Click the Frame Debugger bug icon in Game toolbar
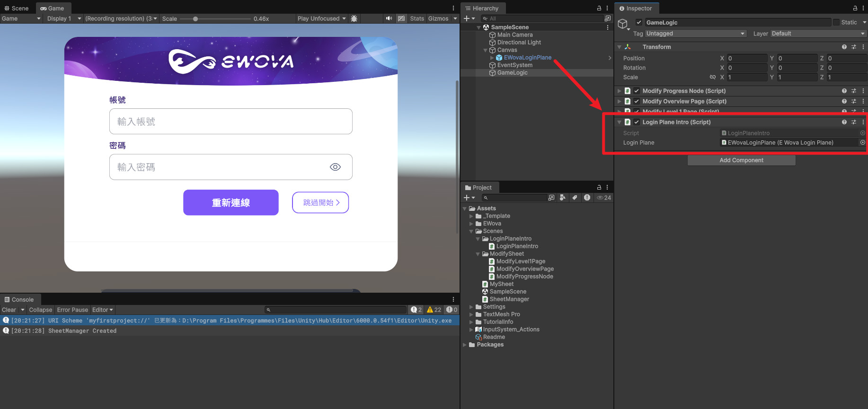 click(354, 18)
